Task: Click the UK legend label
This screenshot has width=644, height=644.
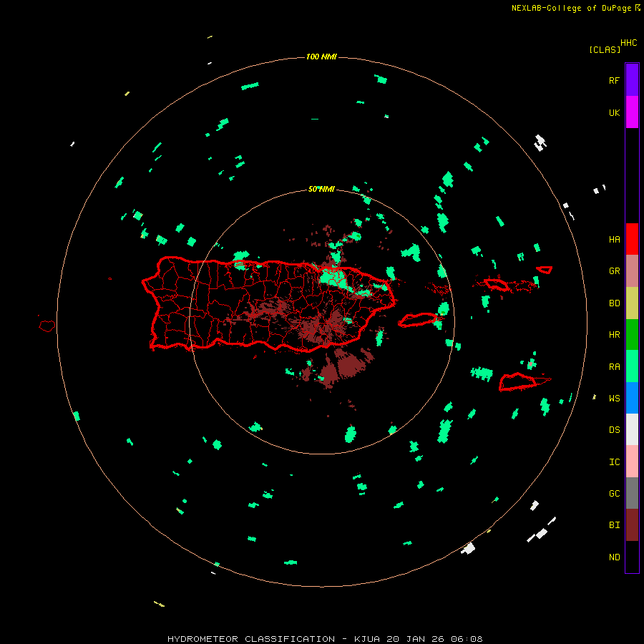Action: click(614, 112)
